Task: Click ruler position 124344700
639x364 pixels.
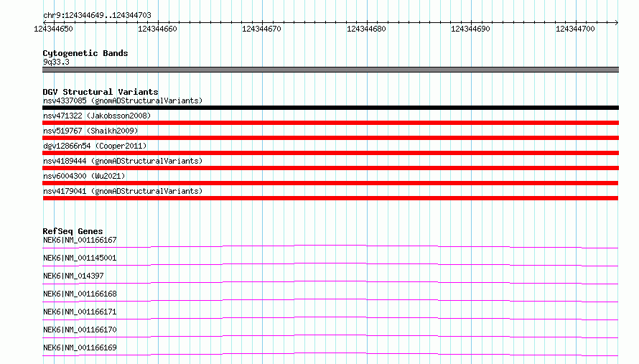Action: pyautogui.click(x=575, y=29)
